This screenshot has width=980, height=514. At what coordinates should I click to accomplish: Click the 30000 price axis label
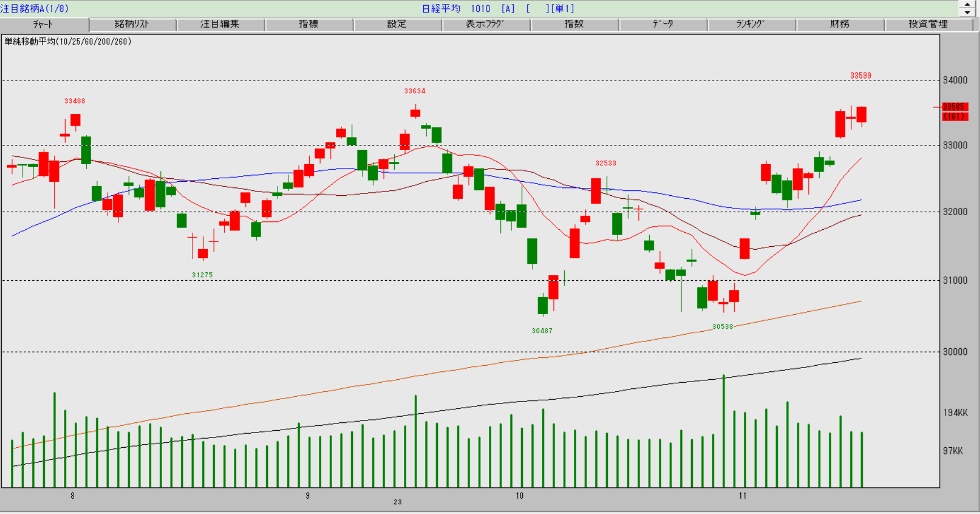(955, 352)
